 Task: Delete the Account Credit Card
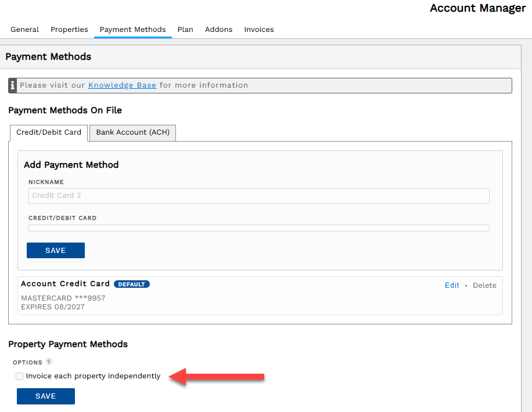coord(484,285)
